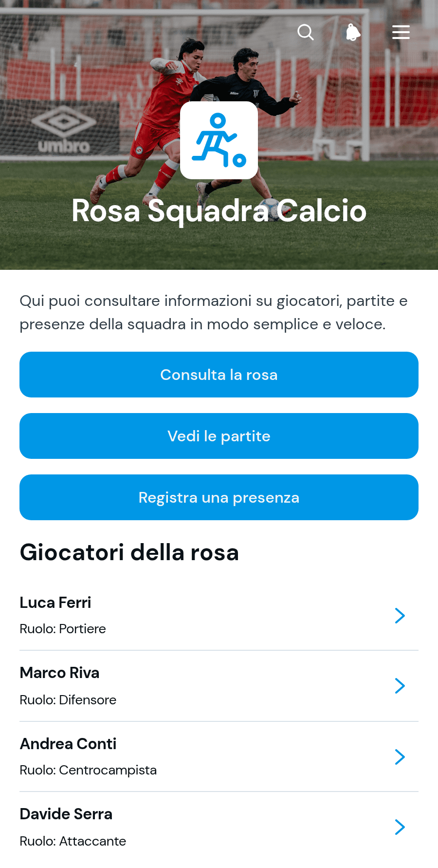Expand Davide Serra's chevron arrow
The image size is (438, 868).
[x=400, y=827]
